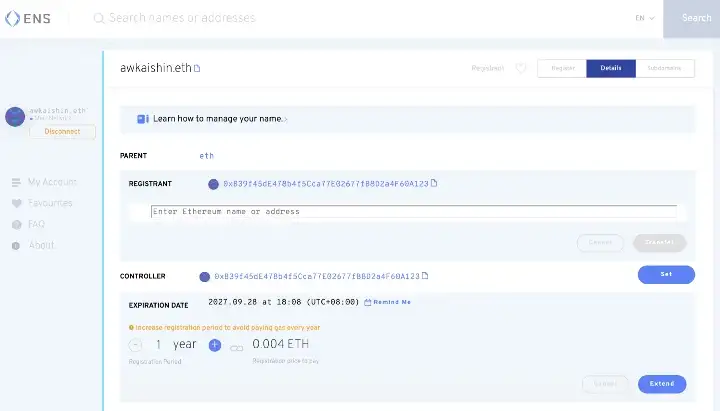
Task: Copy the controller address
Action: point(425,276)
